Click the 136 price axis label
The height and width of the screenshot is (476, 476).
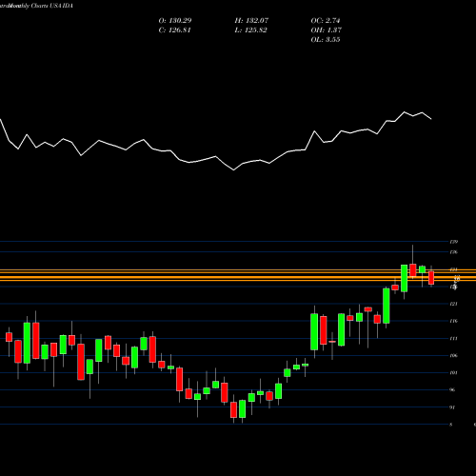454,252
